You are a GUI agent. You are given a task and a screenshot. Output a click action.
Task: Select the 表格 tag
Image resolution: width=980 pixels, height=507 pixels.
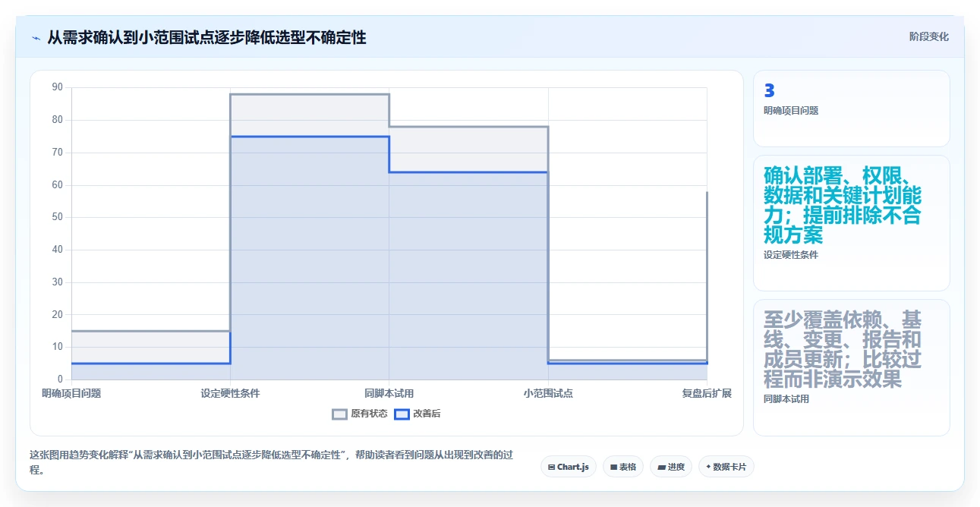point(623,467)
